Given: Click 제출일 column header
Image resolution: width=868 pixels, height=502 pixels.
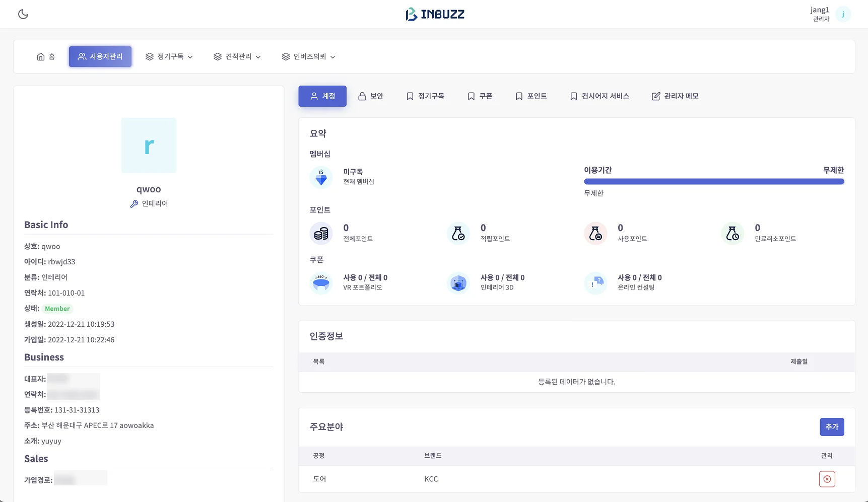Looking at the screenshot, I should (x=799, y=362).
